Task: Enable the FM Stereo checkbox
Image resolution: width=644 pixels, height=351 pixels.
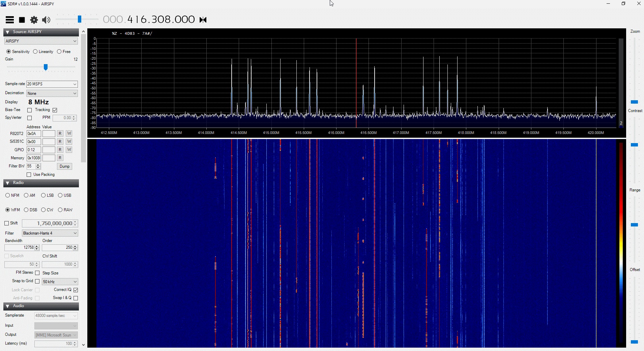Action: point(37,273)
